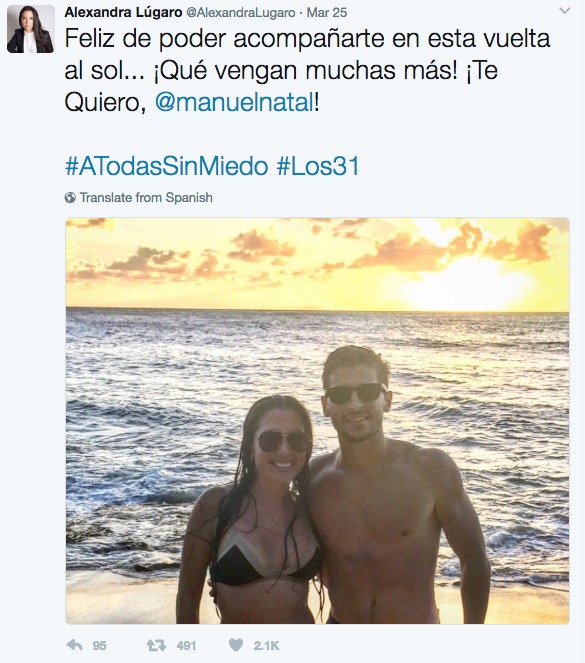Image resolution: width=585 pixels, height=663 pixels.
Task: Click the reply arrow icon
Action: point(75,645)
